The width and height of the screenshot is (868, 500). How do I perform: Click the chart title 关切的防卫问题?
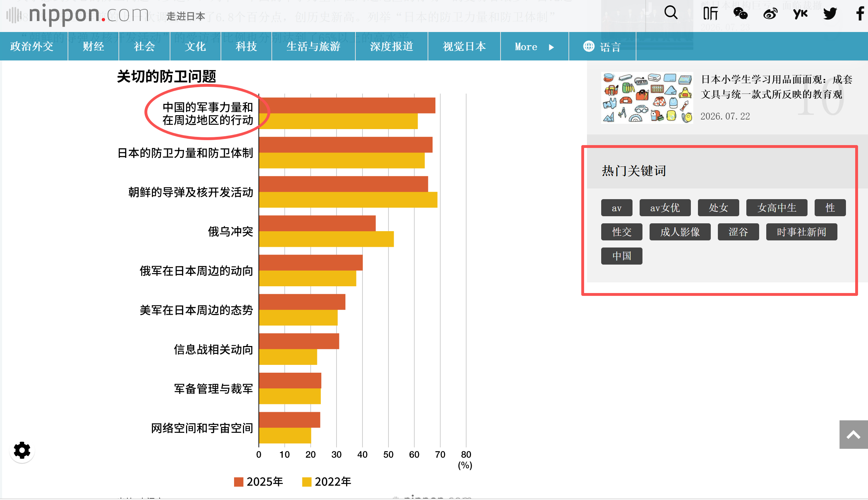(x=166, y=76)
